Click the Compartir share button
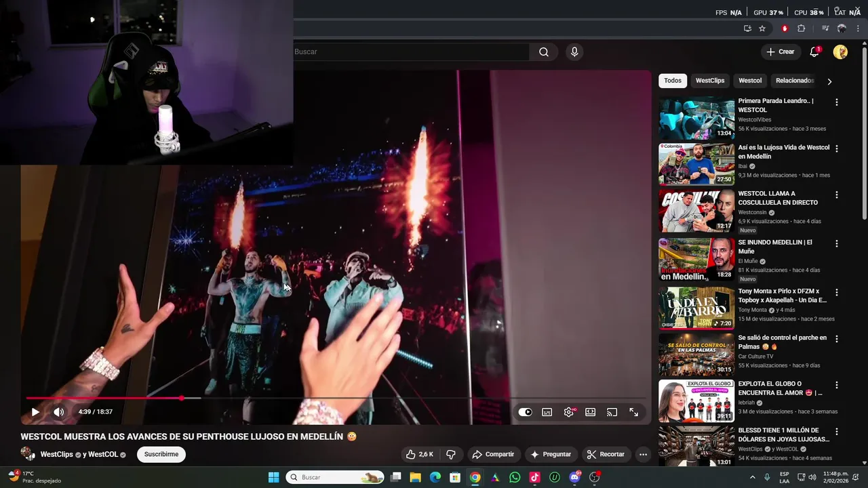The height and width of the screenshot is (488, 868). coord(493,454)
